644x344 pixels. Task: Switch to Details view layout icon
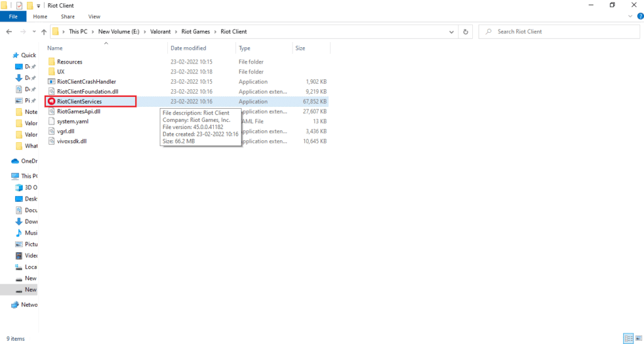pos(628,339)
